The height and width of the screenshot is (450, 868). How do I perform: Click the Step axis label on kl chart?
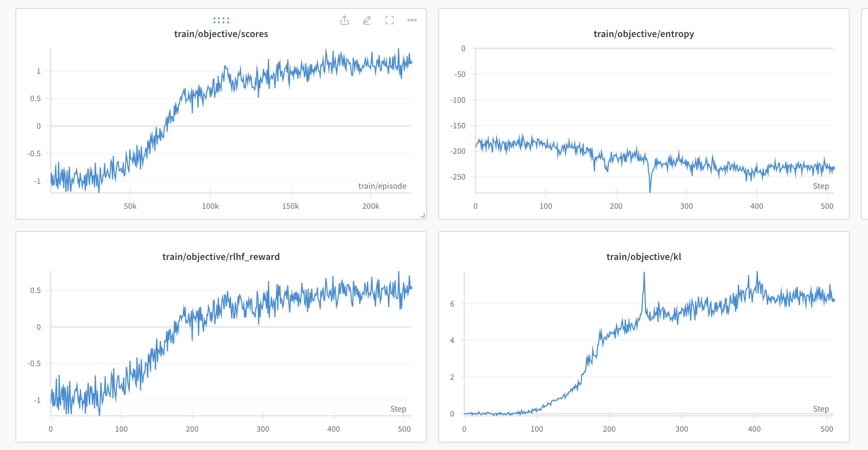(x=821, y=409)
